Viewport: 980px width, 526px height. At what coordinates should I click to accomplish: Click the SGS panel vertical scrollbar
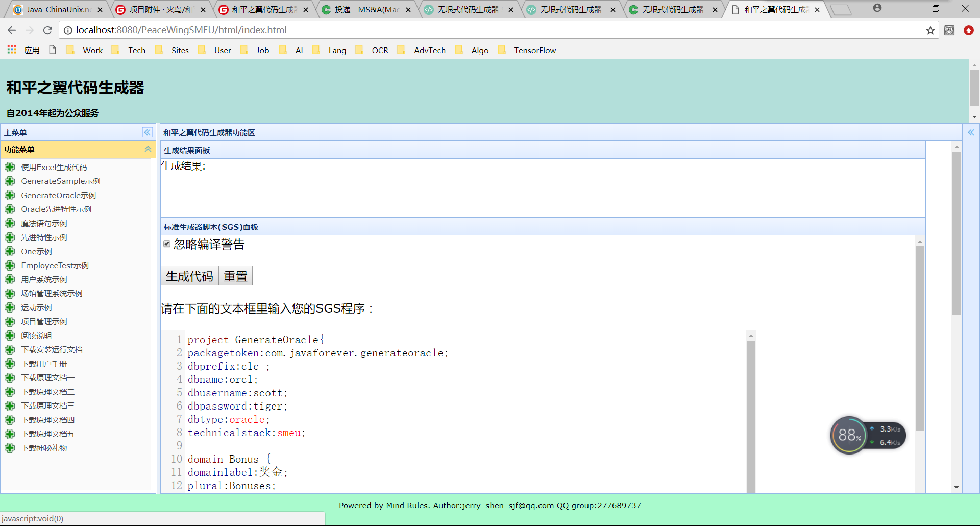coord(920,337)
